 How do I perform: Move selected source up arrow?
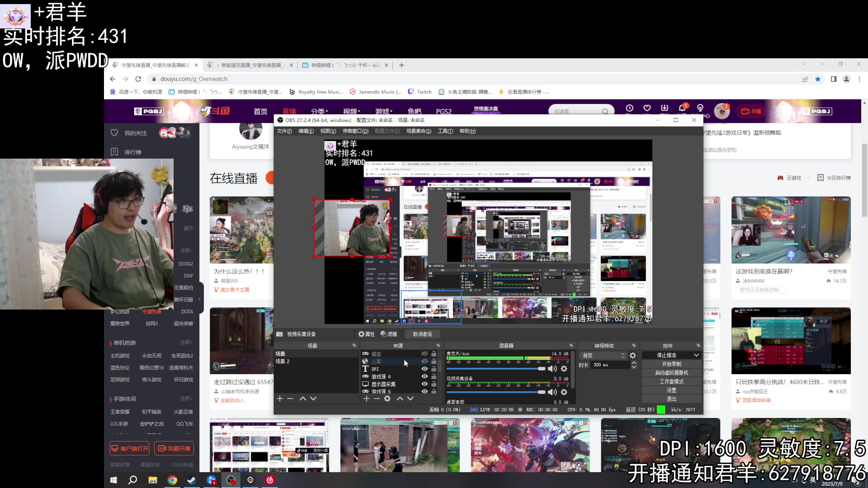click(400, 399)
